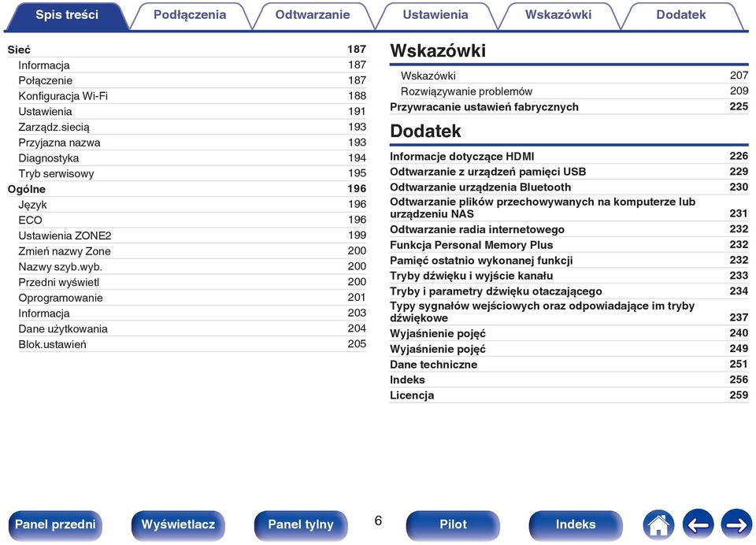Viewport: 756px width, 545px height.
Task: Open Język entry
Action: 192,205
